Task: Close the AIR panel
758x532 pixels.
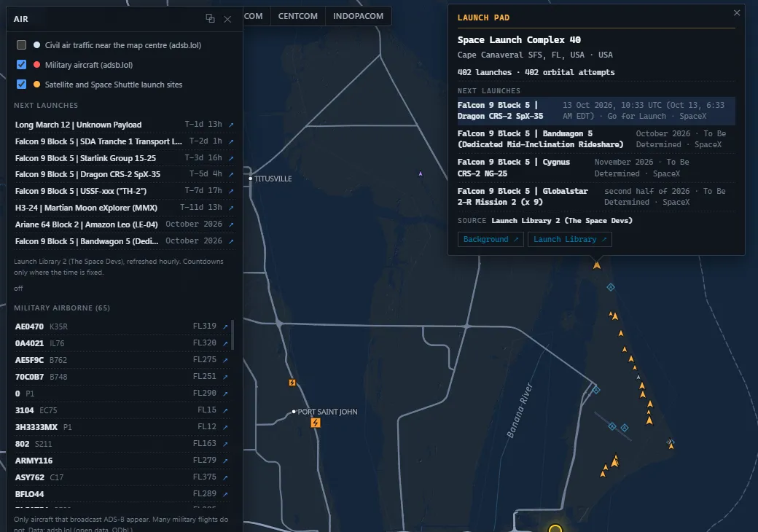Action: point(227,19)
